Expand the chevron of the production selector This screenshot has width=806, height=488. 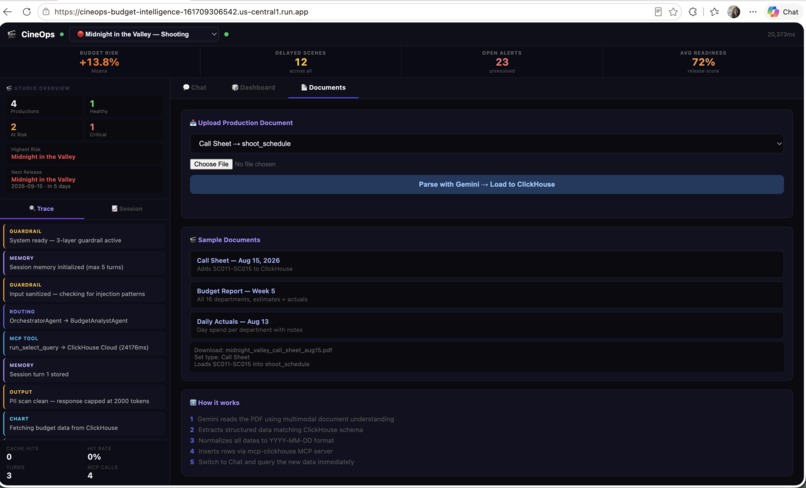214,34
